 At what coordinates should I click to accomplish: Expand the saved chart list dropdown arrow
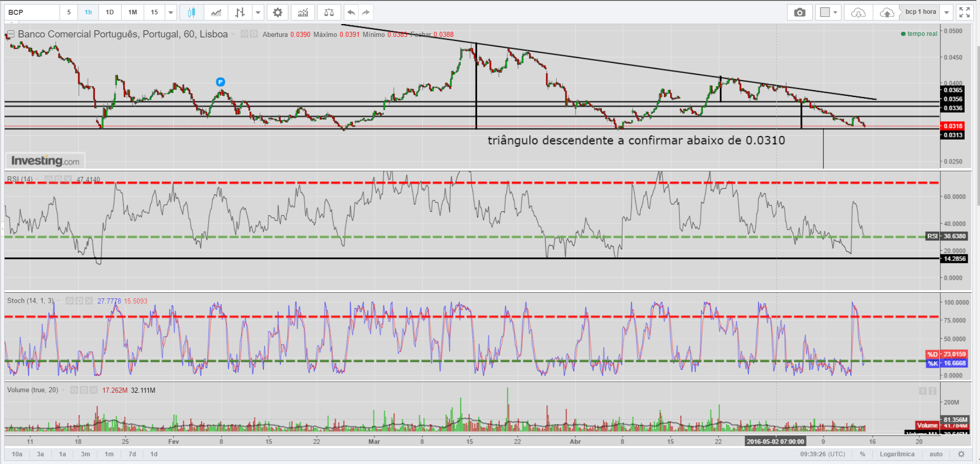947,12
